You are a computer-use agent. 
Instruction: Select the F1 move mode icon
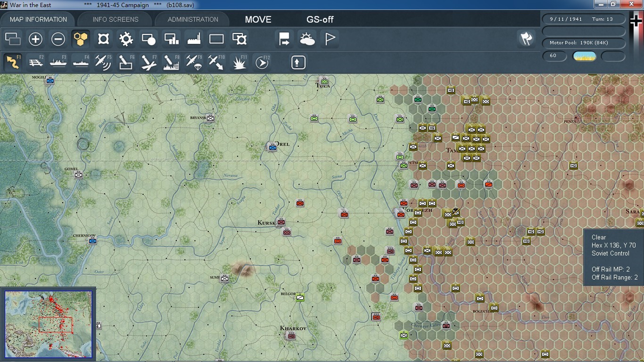pos(13,62)
